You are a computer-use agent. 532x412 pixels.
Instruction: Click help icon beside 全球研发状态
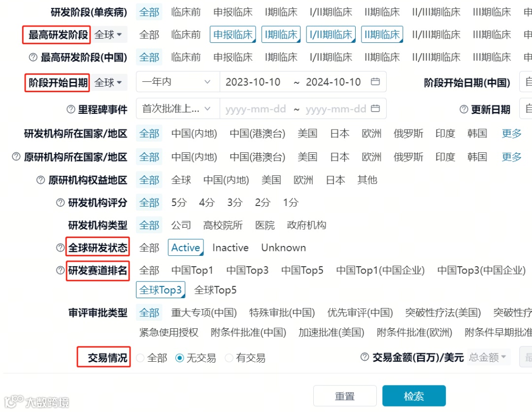(x=60, y=248)
